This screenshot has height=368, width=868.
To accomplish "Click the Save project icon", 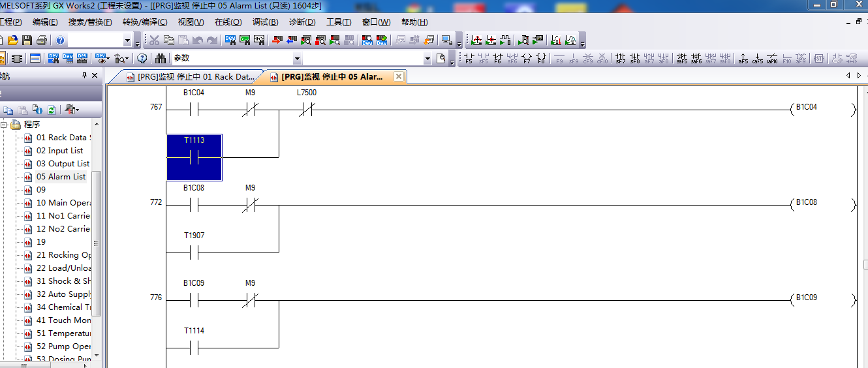I will pyautogui.click(x=27, y=40).
